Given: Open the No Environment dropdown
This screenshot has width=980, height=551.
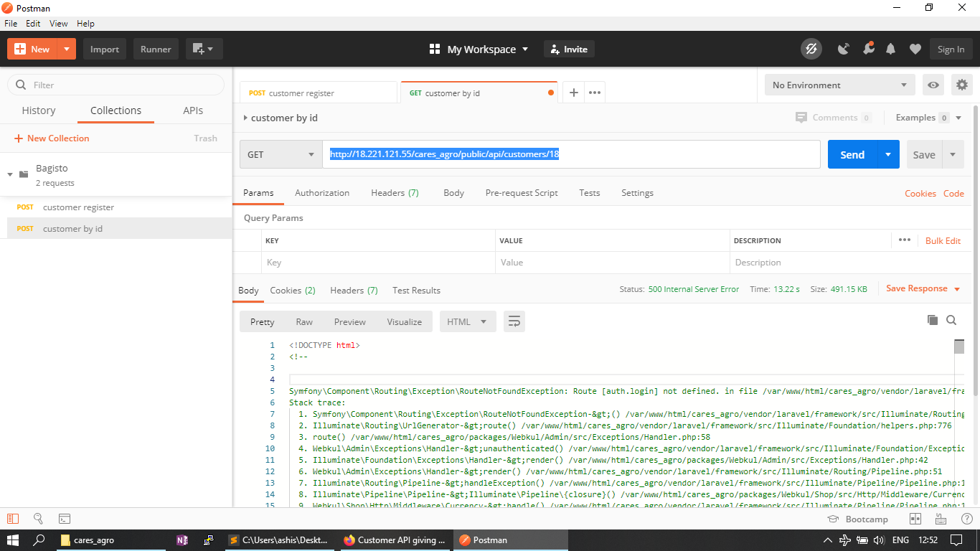Looking at the screenshot, I should pos(839,85).
